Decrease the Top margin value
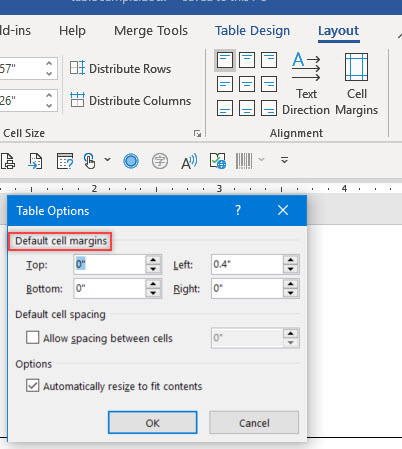This screenshot has height=449, width=402. tap(153, 269)
